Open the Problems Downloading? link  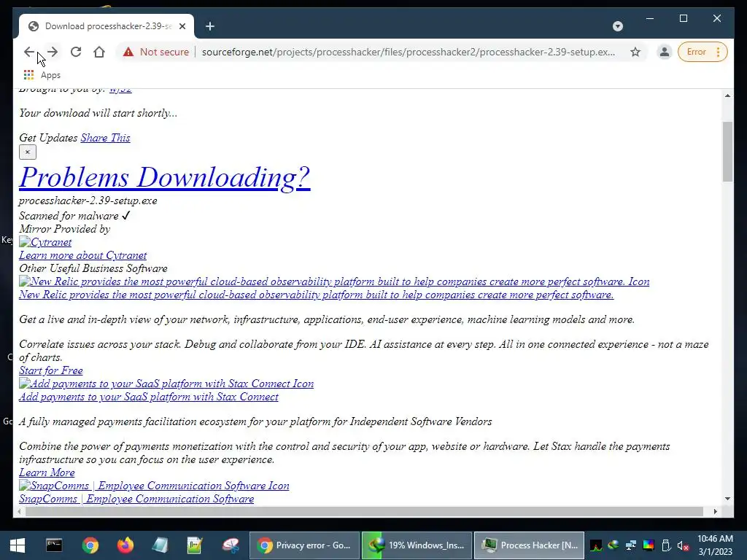164,177
